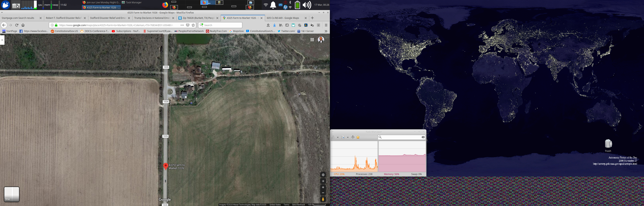
Task: Open Firefox window menu arrow
Action: [2, 13]
